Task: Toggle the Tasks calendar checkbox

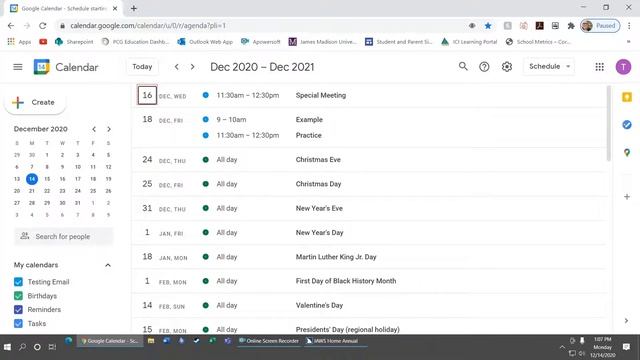Action: tap(18, 323)
